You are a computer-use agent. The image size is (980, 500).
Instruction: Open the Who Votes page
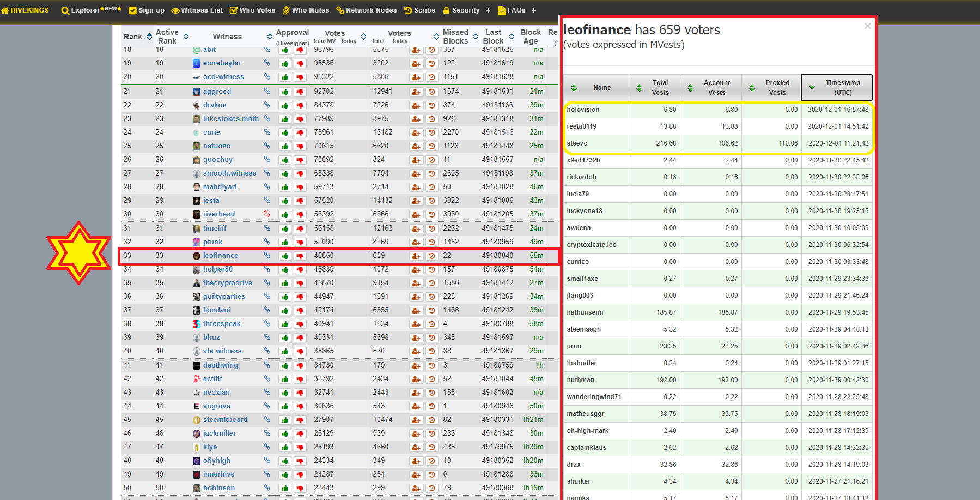point(253,10)
